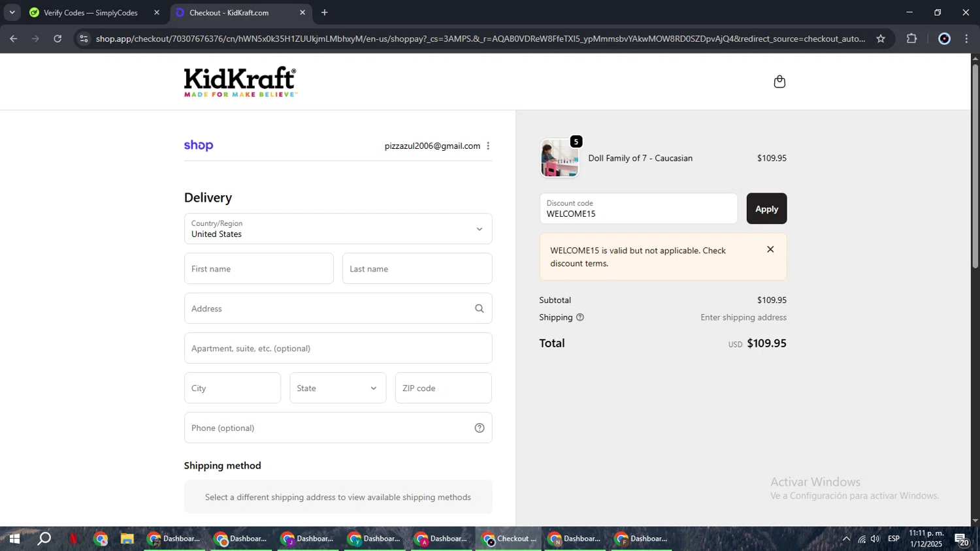
Task: Select the Checkout KidKraft.com tab
Action: point(240,12)
